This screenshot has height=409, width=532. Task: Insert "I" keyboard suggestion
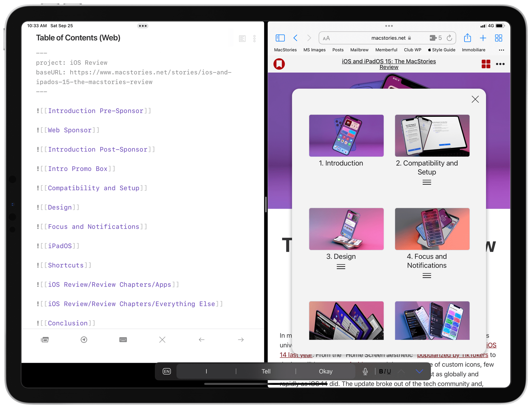206,371
